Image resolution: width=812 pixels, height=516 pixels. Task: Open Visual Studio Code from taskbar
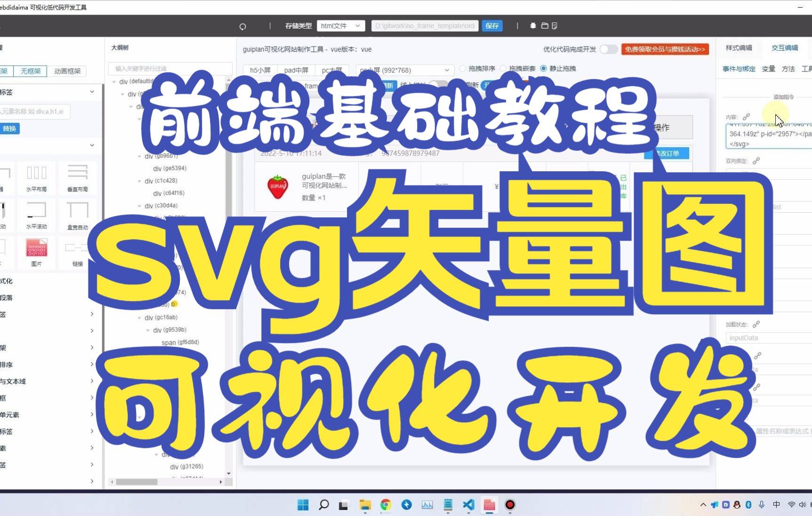[x=469, y=505]
